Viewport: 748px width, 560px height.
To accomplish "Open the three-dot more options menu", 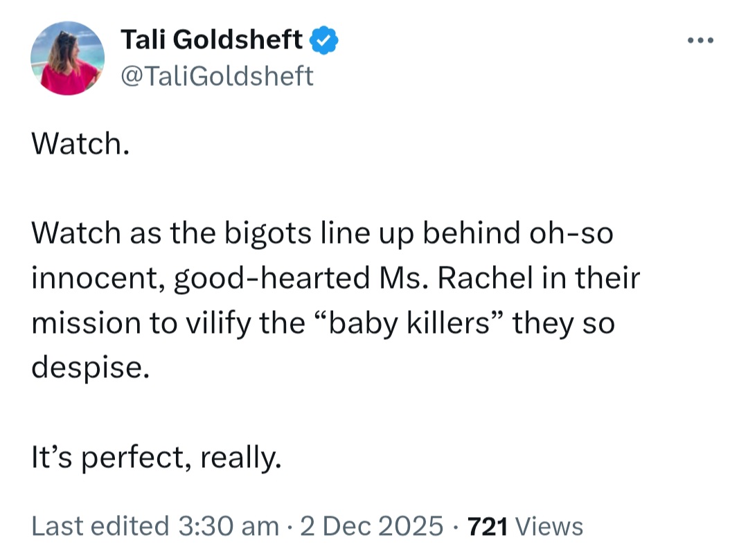I will tap(700, 41).
